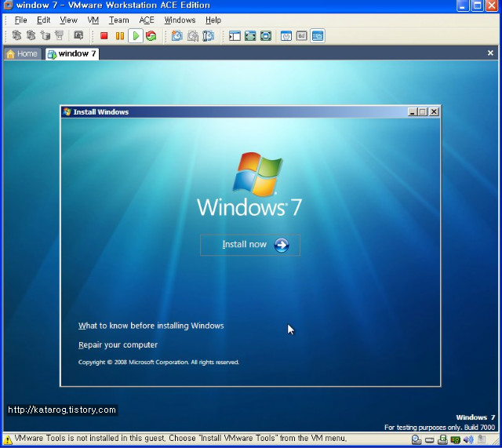The width and height of the screenshot is (502, 448).
Task: Revert to snapshot using the greyed clock icon
Action: [x=193, y=35]
